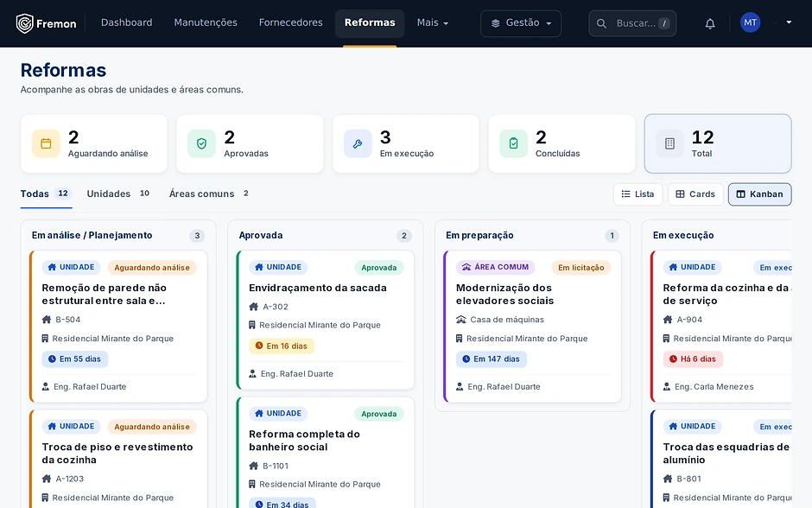812x508 pixels.
Task: Click clock icon in Há 6 dias badge
Action: click(673, 359)
